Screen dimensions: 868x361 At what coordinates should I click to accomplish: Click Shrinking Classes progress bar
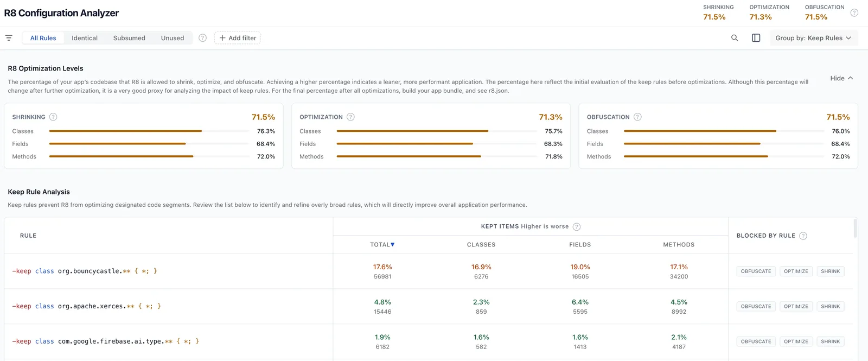pyautogui.click(x=149, y=131)
